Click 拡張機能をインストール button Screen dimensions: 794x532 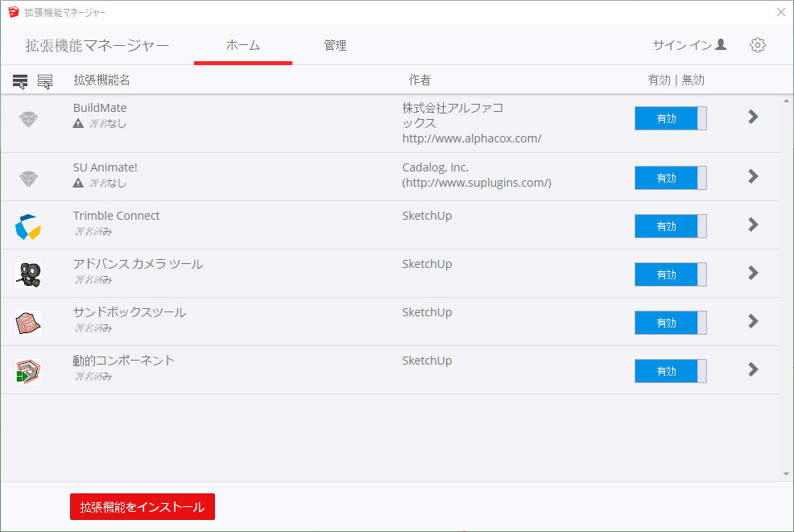(143, 507)
